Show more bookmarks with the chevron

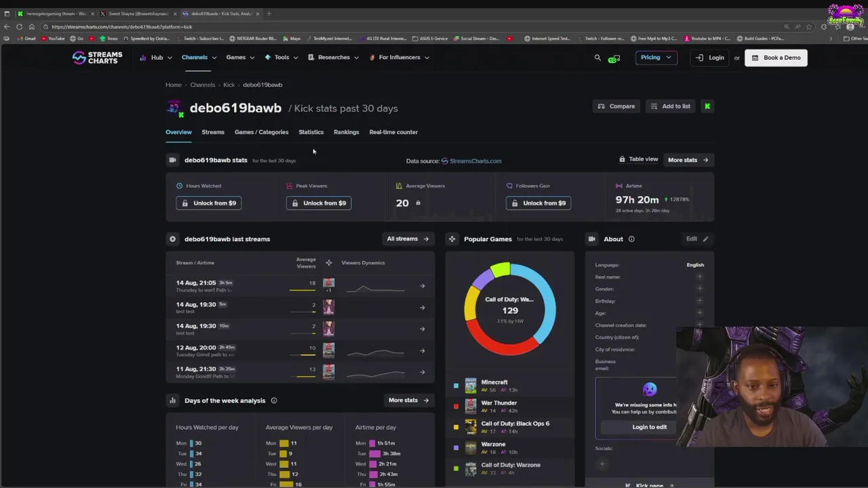(x=831, y=39)
